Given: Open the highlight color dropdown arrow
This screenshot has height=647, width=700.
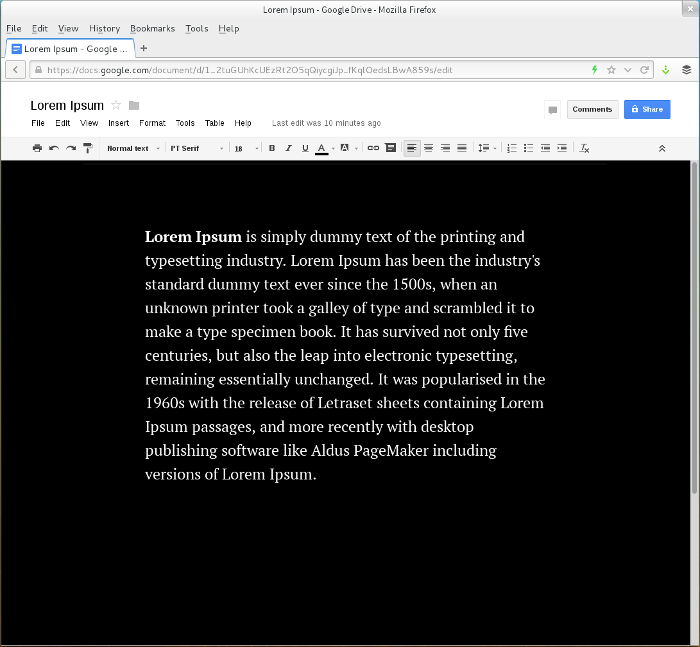Looking at the screenshot, I should point(356,149).
